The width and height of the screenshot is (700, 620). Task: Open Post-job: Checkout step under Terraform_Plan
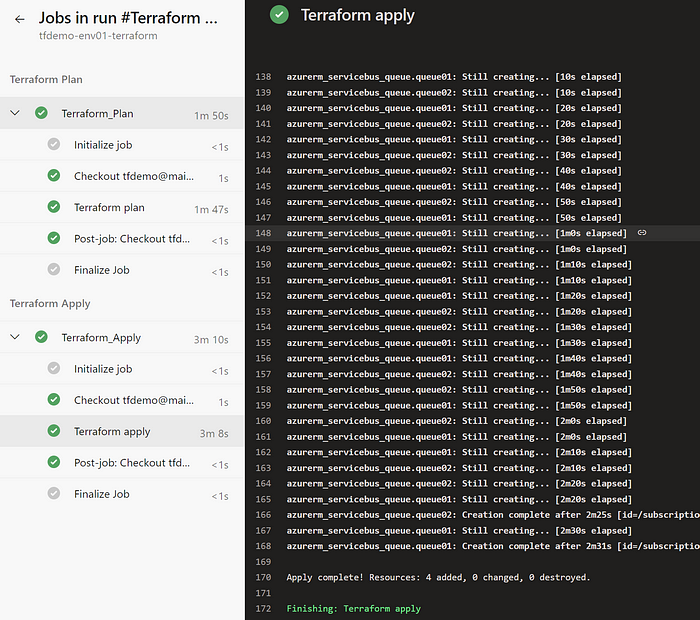click(x=122, y=238)
